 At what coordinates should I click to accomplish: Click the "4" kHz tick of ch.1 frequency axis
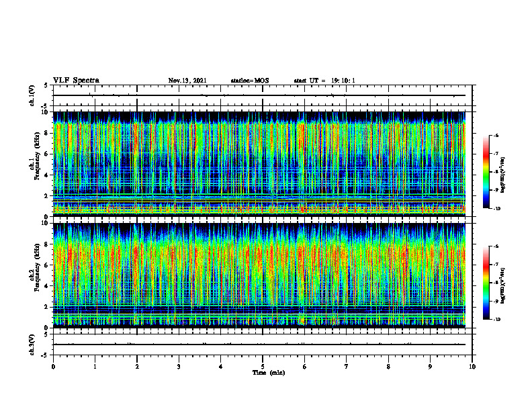[46, 175]
